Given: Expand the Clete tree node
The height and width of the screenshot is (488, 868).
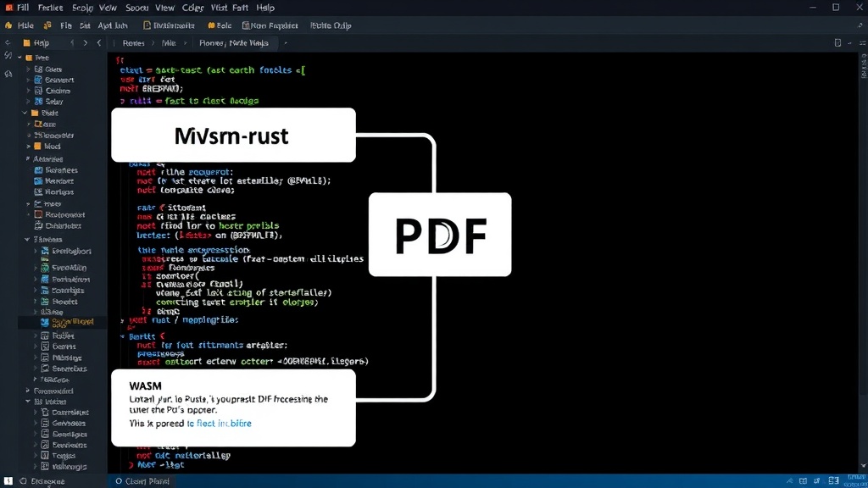Looking at the screenshot, I should 28,69.
